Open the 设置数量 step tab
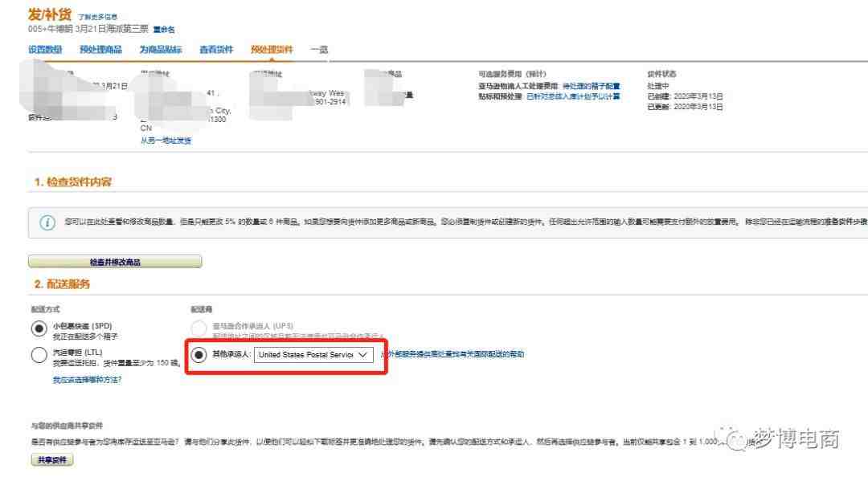Screen dimensions: 868x477 click(x=45, y=49)
